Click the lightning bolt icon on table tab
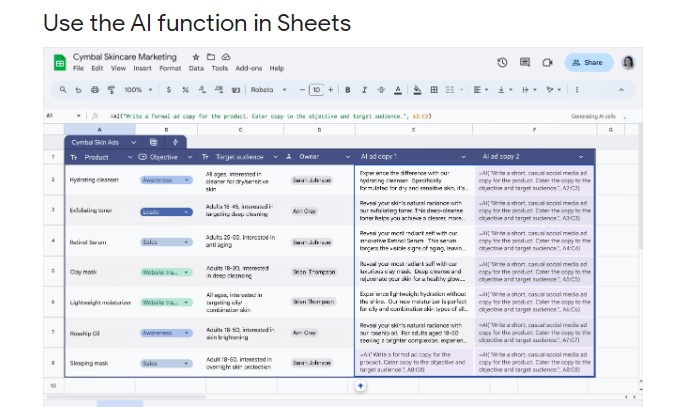Viewport: 695px width, 407px height. (x=175, y=142)
